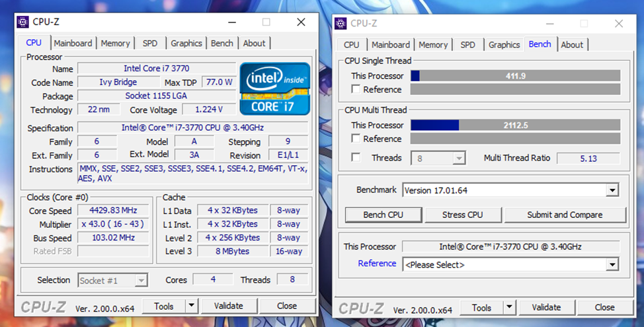Click Tools button in left CPU window
The width and height of the screenshot is (644, 327).
coord(164,306)
